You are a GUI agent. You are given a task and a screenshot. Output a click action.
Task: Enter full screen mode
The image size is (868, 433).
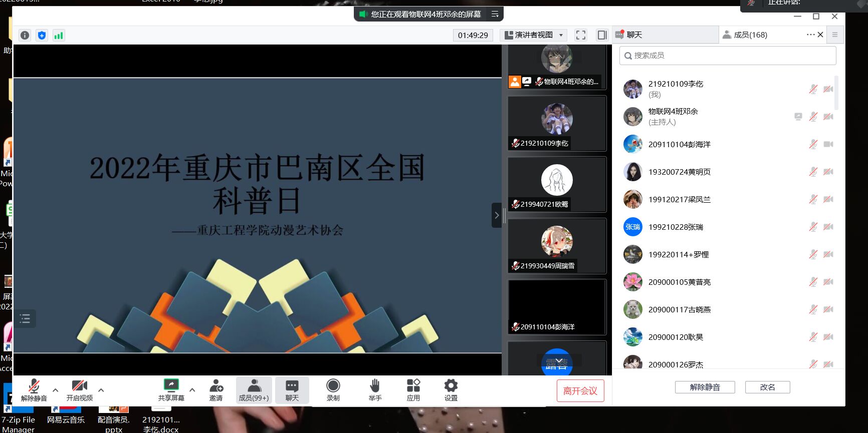580,35
